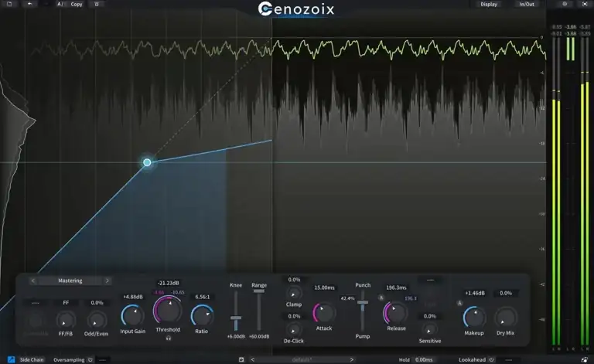Viewport: 594px width, 364px height.
Task: Click the Input Gain knob
Action: pyautogui.click(x=132, y=315)
